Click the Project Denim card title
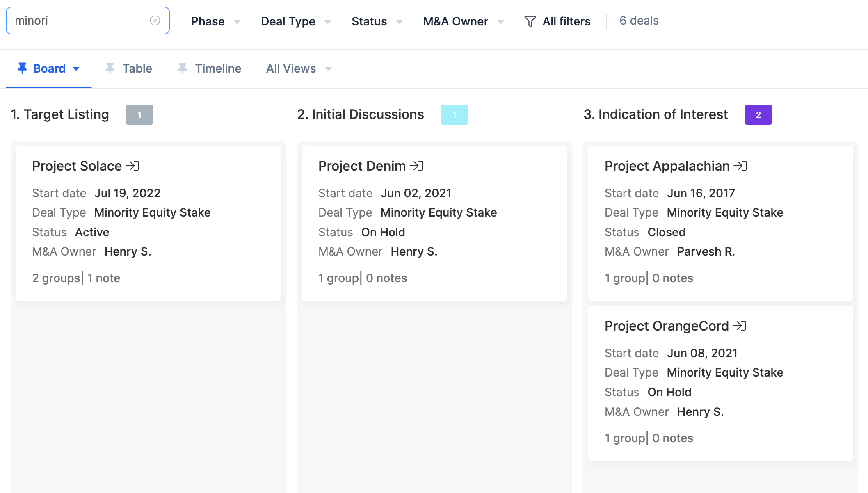 362,166
